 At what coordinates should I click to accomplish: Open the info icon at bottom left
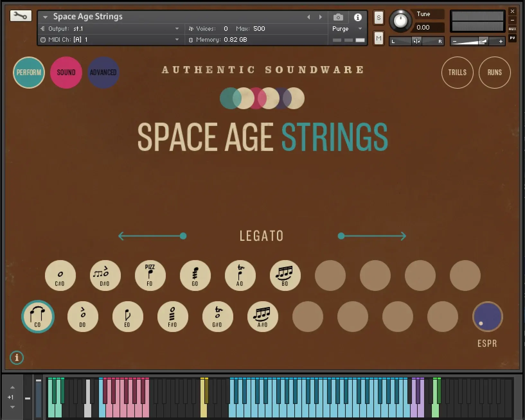click(17, 358)
